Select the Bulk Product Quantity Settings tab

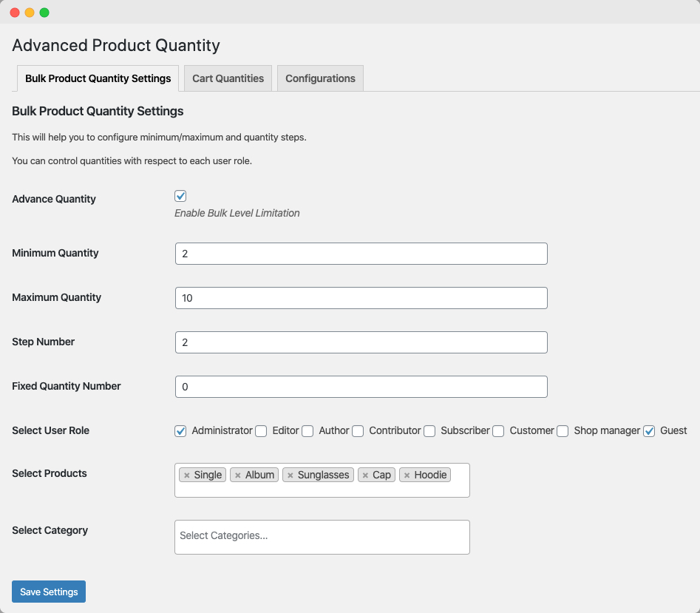tap(98, 78)
